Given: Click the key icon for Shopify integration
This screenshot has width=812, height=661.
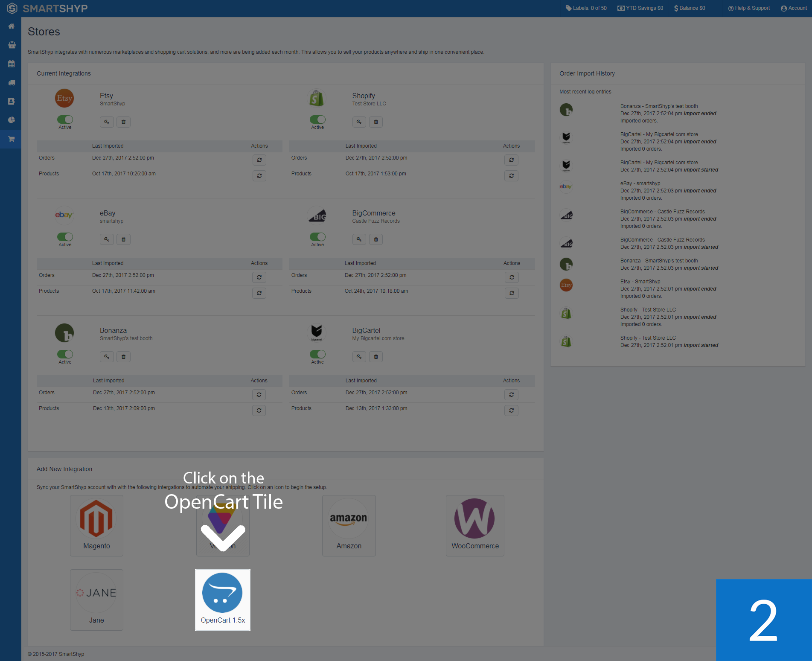Looking at the screenshot, I should [x=359, y=122].
